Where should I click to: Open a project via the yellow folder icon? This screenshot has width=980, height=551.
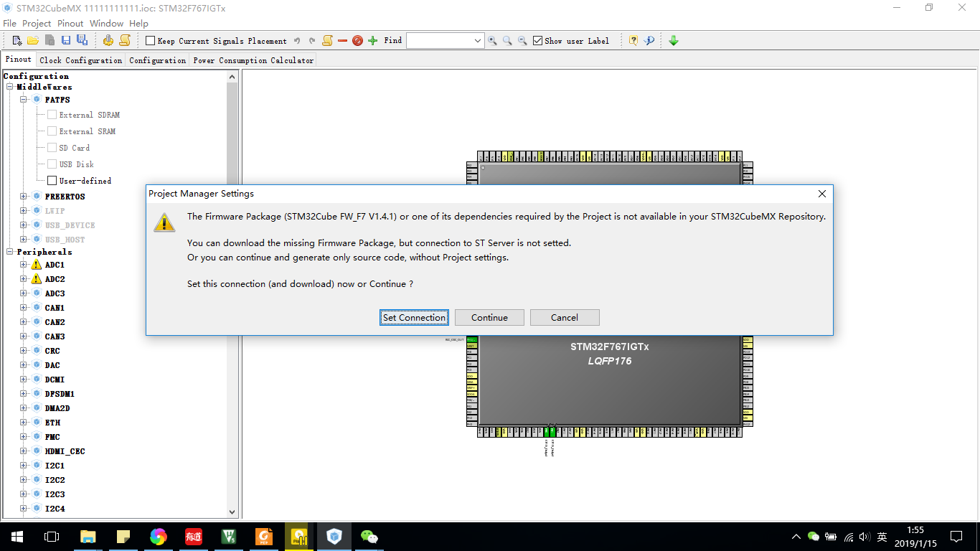click(x=33, y=41)
